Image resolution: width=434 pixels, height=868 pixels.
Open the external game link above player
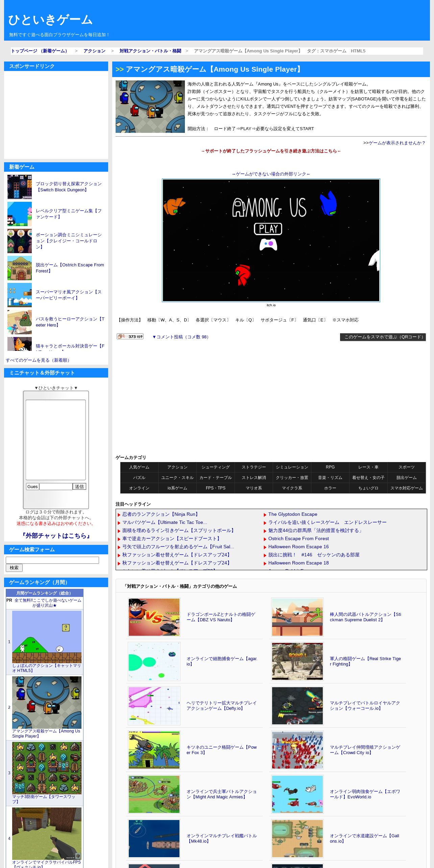[271, 174]
